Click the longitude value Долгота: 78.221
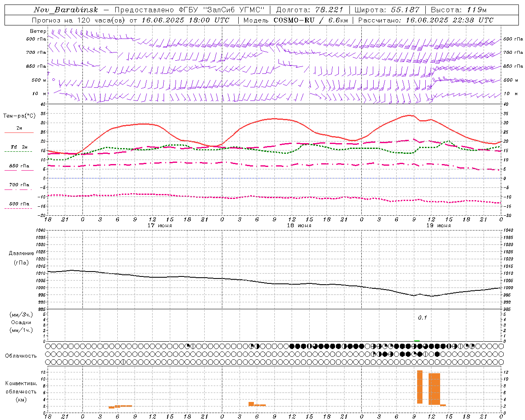This screenshot has height=420, width=525. tap(310, 10)
